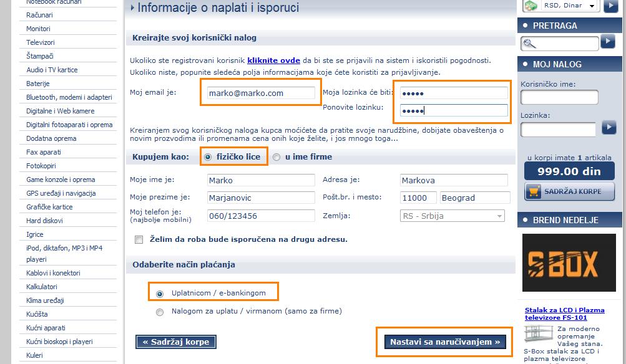This screenshot has width=626, height=364.
Task: Select the 'fizičko lice' radio button
Action: coord(208,157)
